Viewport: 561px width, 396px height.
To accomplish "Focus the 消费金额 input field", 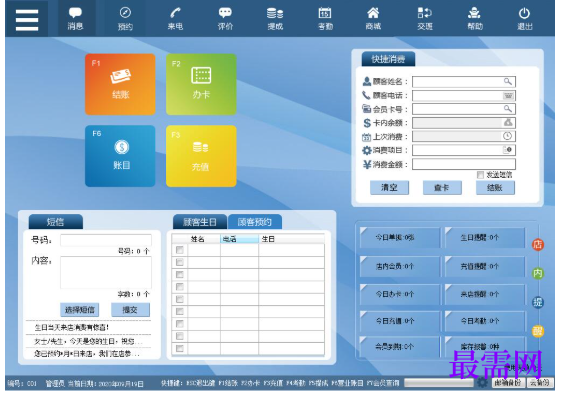I will 464,164.
